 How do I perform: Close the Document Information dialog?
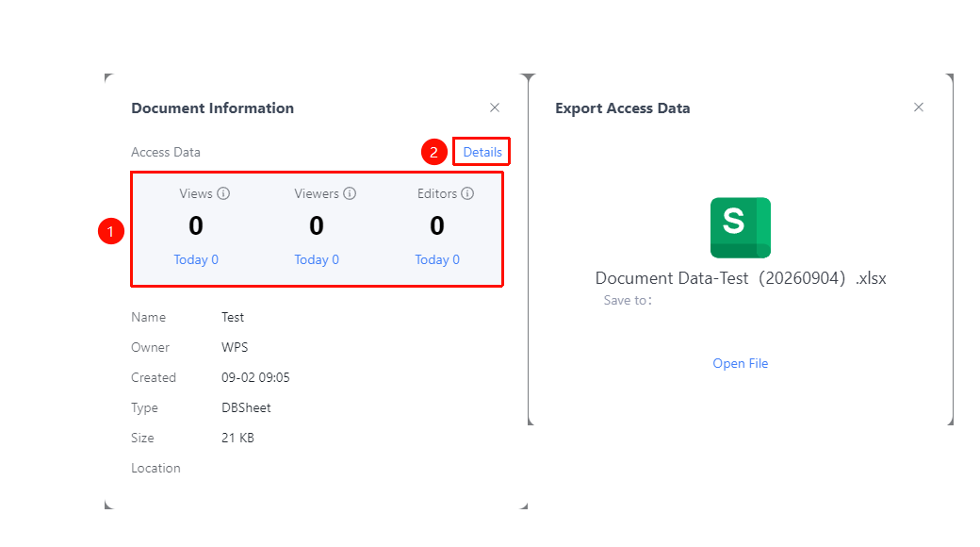(495, 108)
